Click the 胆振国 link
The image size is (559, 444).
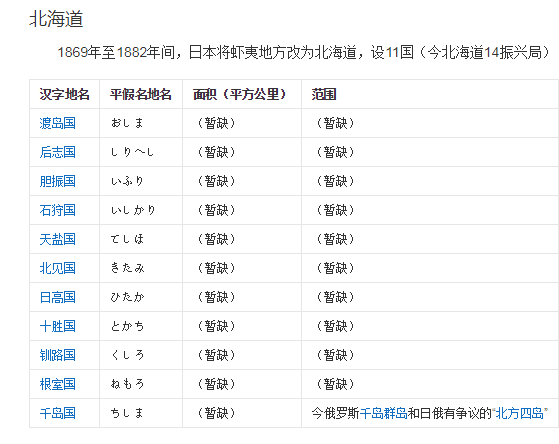coord(57,181)
